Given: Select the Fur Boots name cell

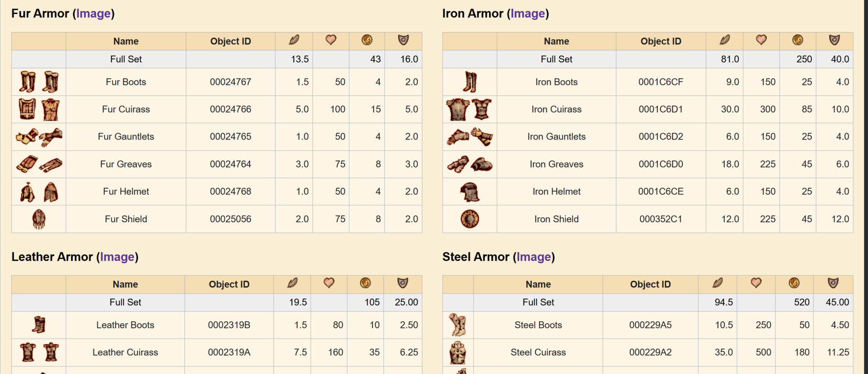Looking at the screenshot, I should pyautogui.click(x=126, y=82).
